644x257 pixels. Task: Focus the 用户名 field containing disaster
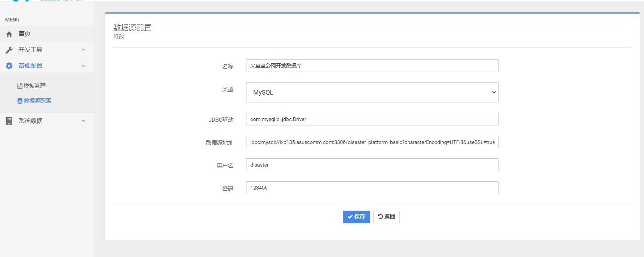coord(372,165)
